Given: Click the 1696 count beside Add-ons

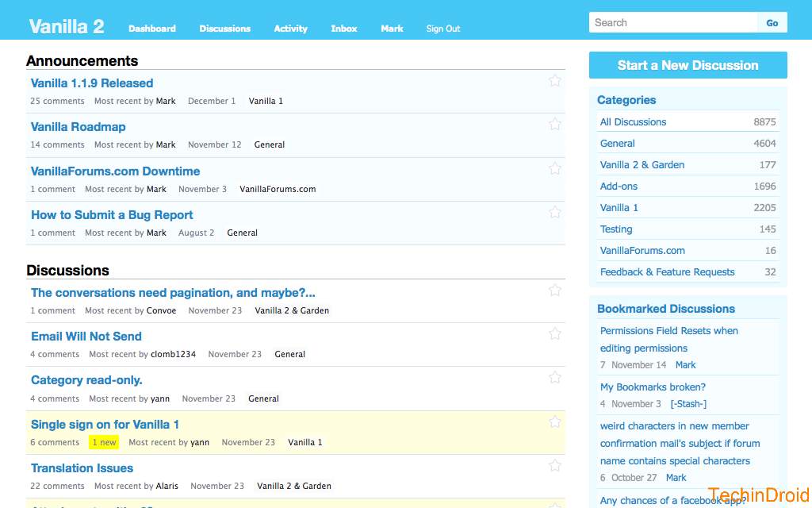Looking at the screenshot, I should (x=764, y=186).
